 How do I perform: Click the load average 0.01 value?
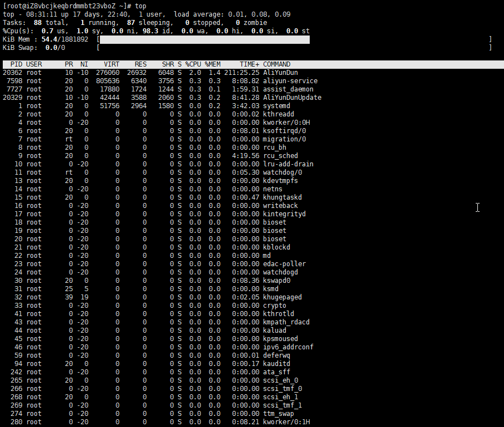pos(236,14)
